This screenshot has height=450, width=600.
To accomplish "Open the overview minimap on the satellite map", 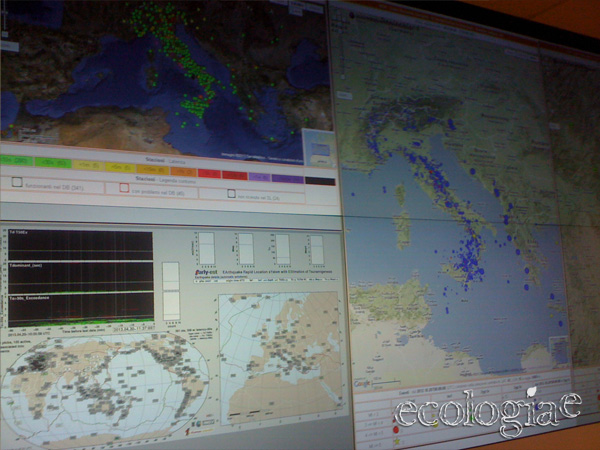I will click(318, 148).
